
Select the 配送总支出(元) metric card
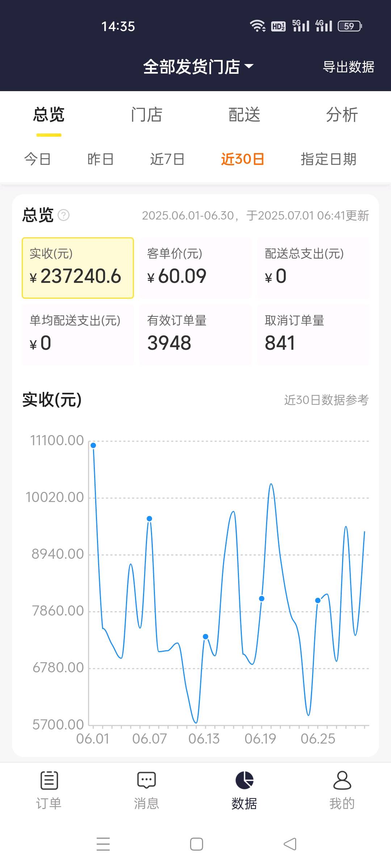pos(313,268)
